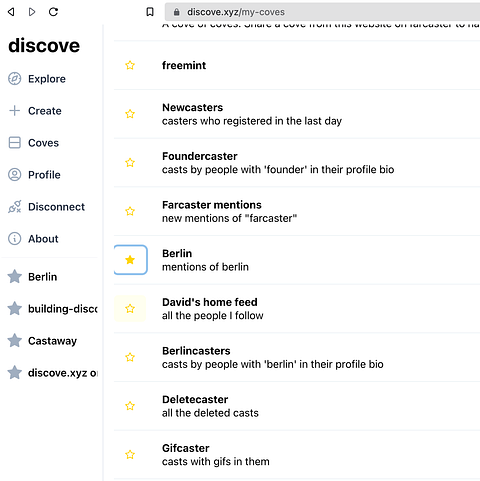This screenshot has width=480, height=481.
Task: Open Explore via the compass icon
Action: [14, 79]
